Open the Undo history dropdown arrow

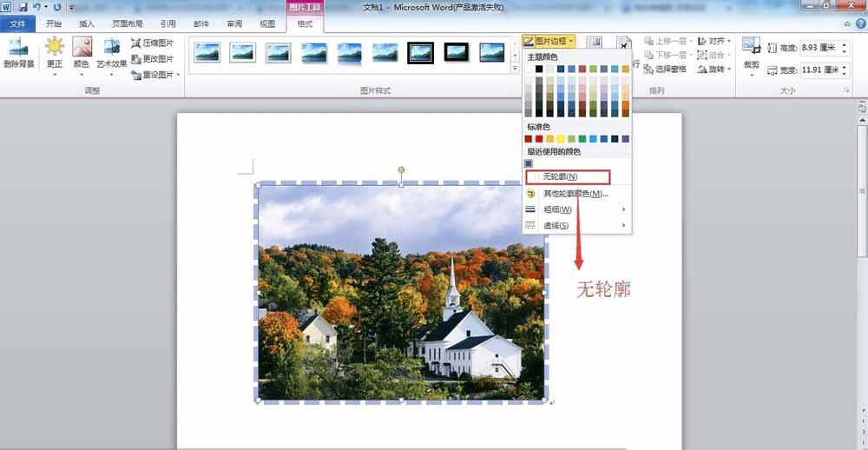(x=45, y=8)
